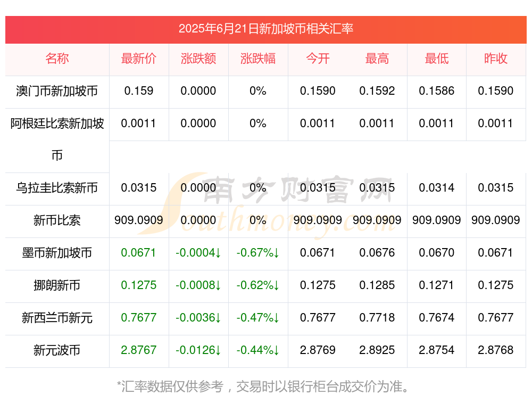Click latest price 0.0011 for 阿根廷比索新加坡币
The image size is (532, 403).
coord(139,124)
